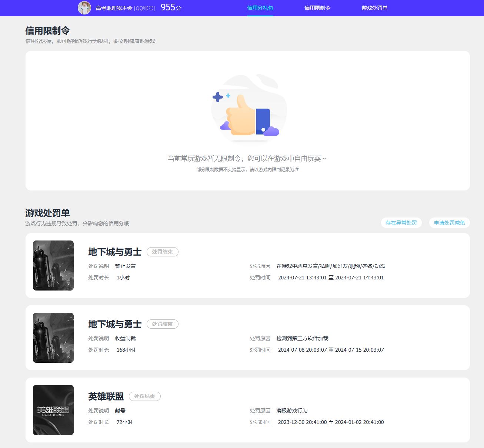Click the 当前常玩游戏暂无限制令 message

247,159
